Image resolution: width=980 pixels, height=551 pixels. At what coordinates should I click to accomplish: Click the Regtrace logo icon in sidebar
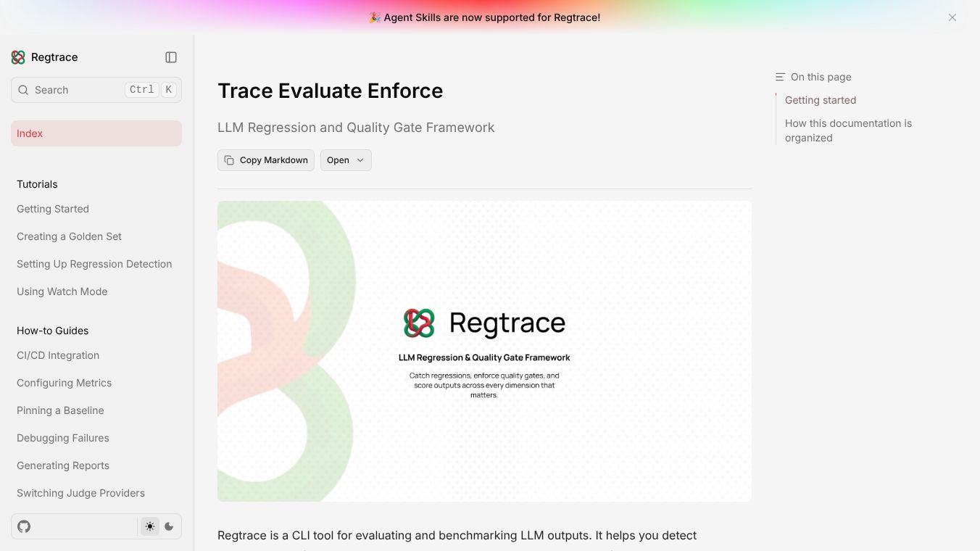tap(18, 57)
